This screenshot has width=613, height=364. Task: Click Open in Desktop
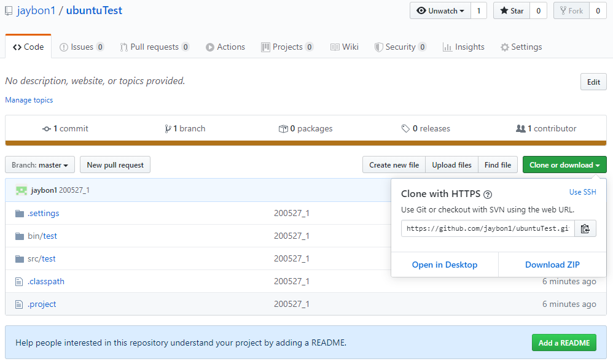pyautogui.click(x=445, y=265)
